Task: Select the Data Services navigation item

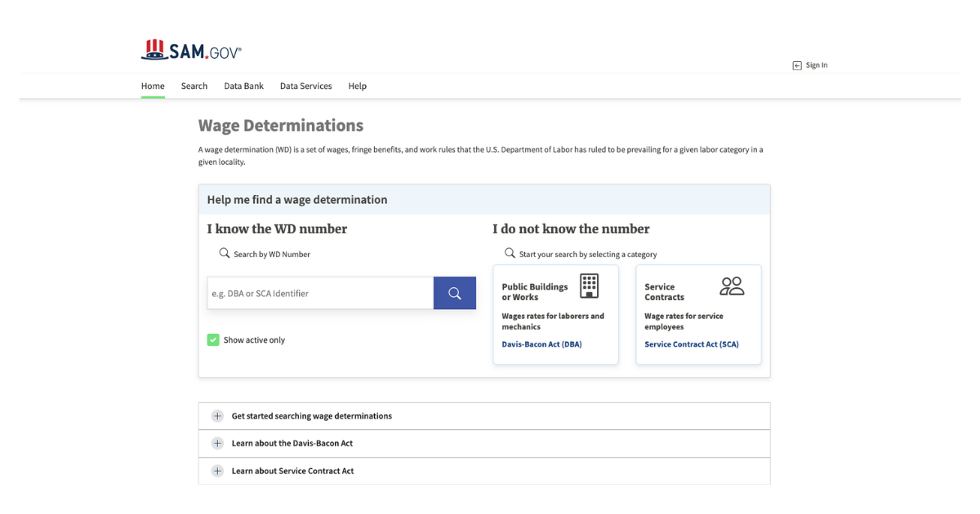Action: point(305,86)
